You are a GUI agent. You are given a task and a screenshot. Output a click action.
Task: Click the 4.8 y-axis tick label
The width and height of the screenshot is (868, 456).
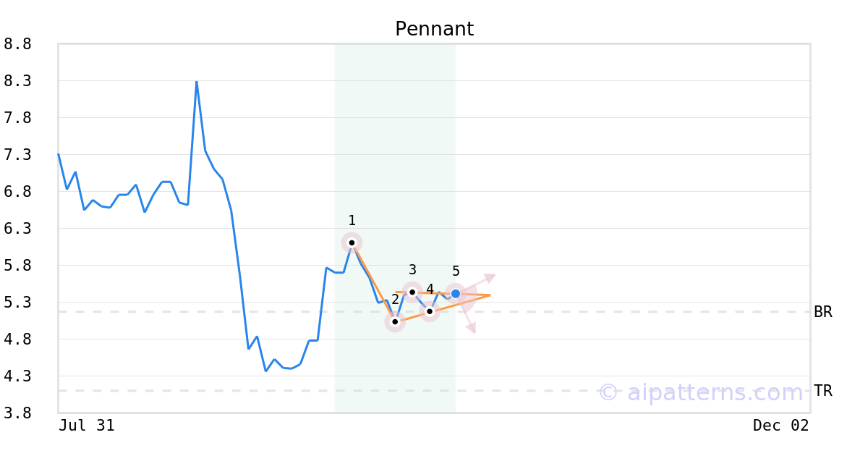click(x=17, y=339)
